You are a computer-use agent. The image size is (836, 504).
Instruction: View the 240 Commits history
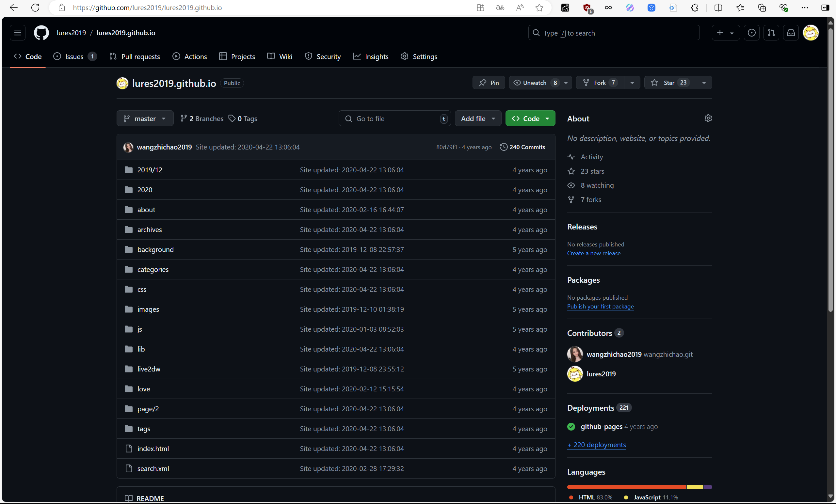(522, 147)
